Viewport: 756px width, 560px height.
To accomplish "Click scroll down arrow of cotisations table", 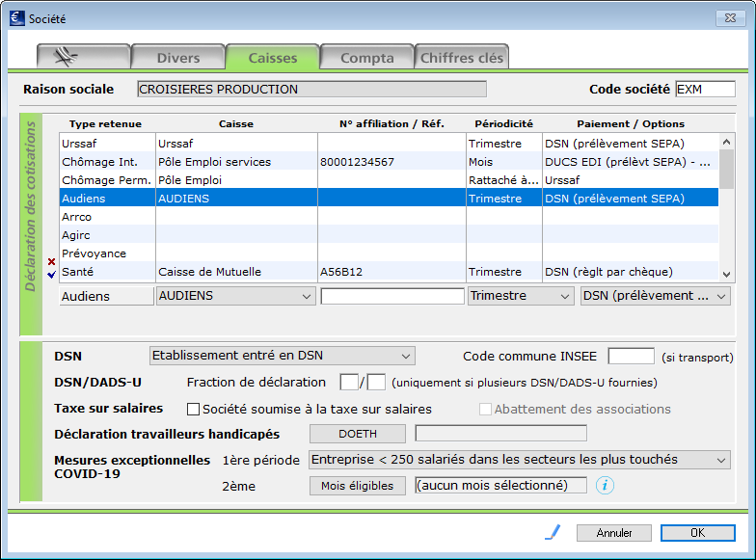I will point(727,274).
